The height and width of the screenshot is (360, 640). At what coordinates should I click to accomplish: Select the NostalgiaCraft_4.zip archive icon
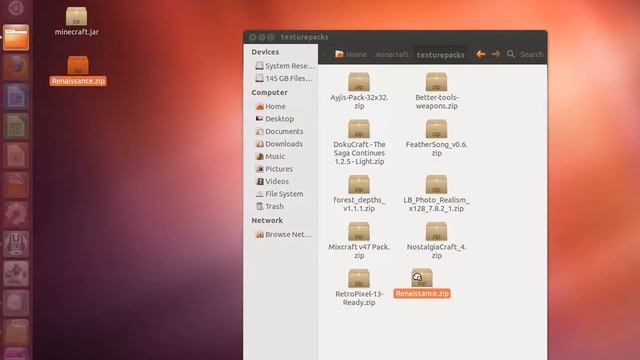[436, 231]
